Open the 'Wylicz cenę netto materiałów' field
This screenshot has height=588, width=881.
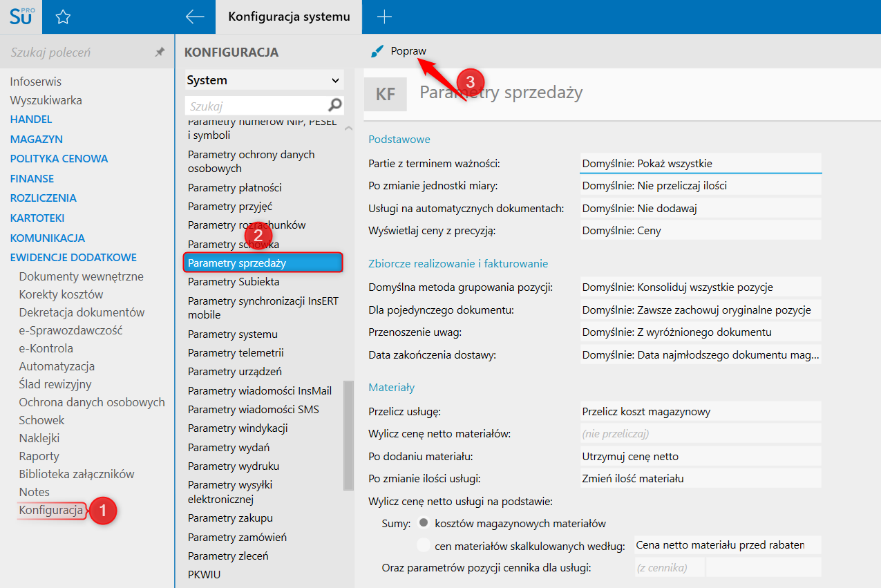[701, 434]
